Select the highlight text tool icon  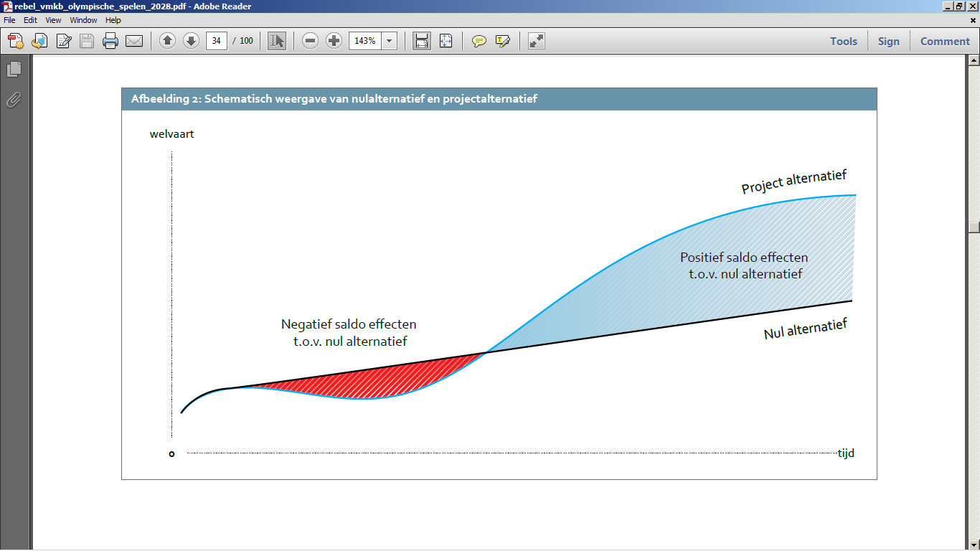[x=502, y=41]
